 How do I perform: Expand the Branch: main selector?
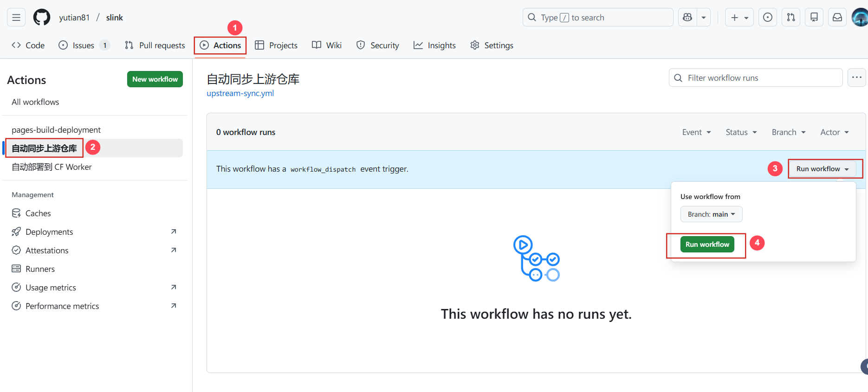pos(711,214)
